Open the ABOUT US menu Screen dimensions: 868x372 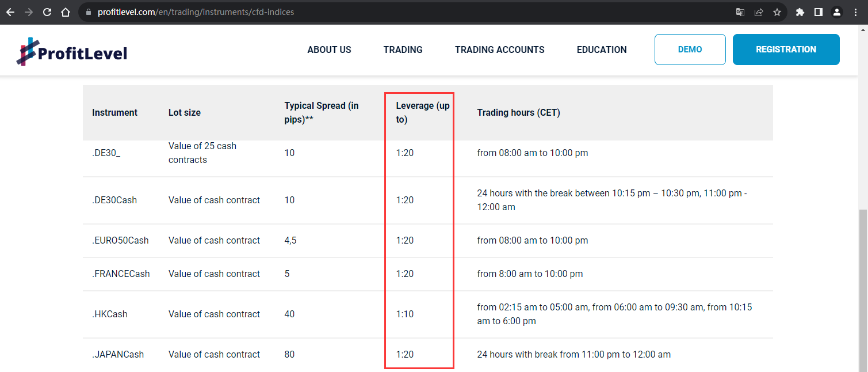pyautogui.click(x=329, y=50)
